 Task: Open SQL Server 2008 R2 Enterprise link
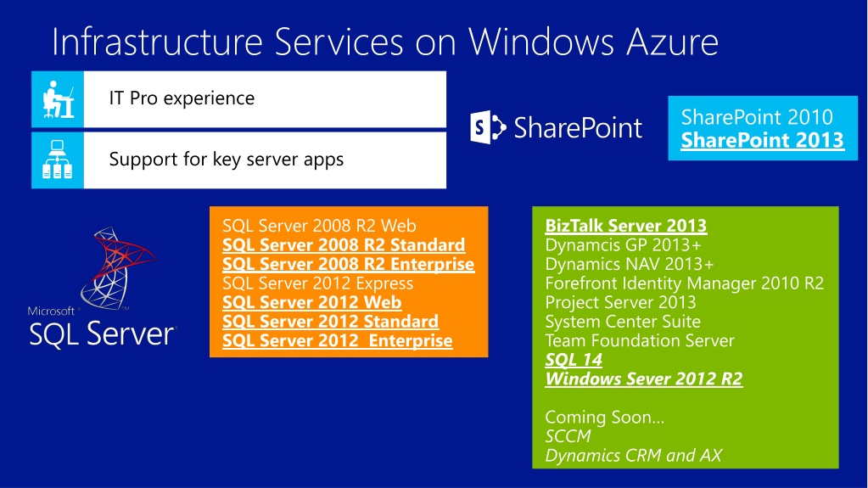tap(348, 264)
